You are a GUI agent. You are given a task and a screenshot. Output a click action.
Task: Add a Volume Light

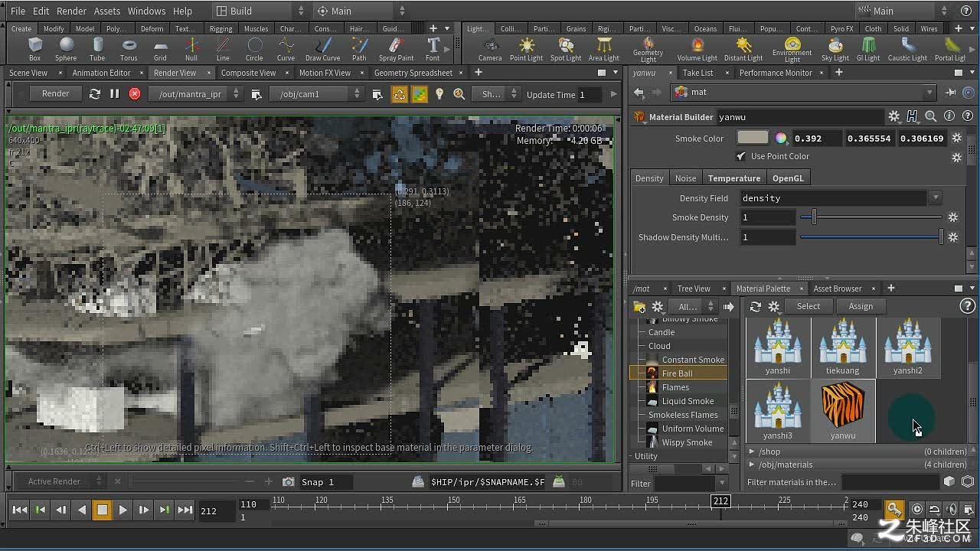[697, 49]
